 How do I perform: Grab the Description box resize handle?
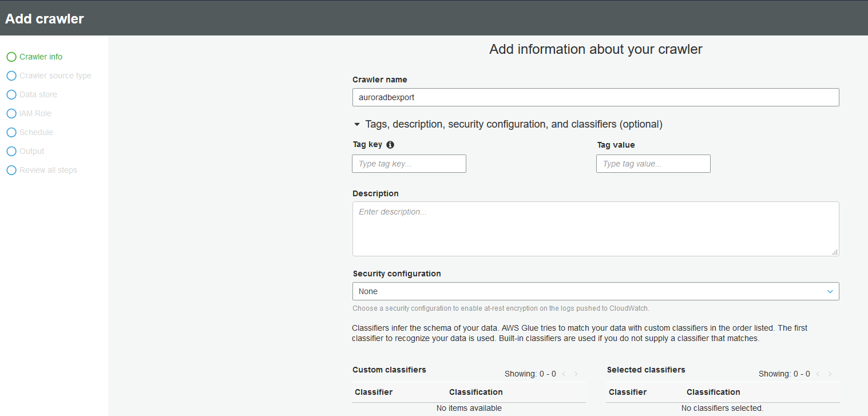[x=835, y=252]
